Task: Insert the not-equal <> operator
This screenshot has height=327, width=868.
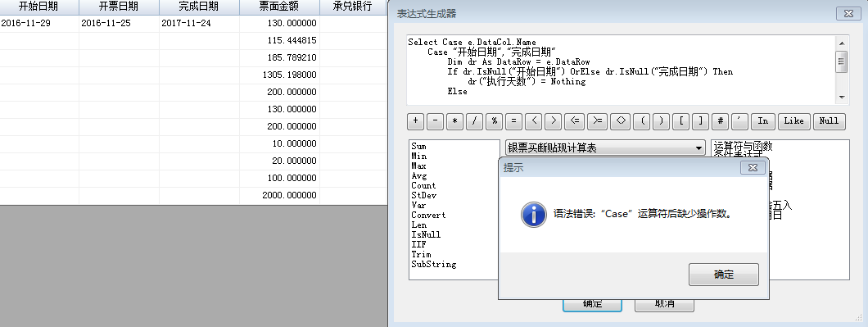Action: click(x=621, y=120)
